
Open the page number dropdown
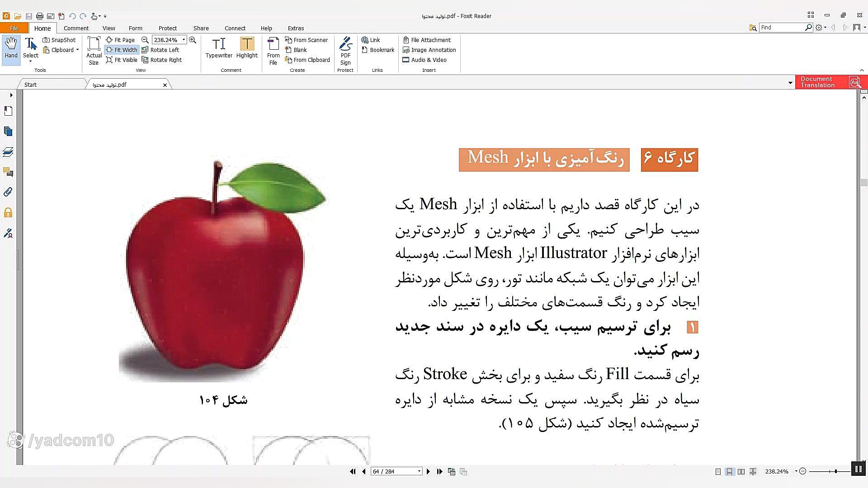[419, 471]
